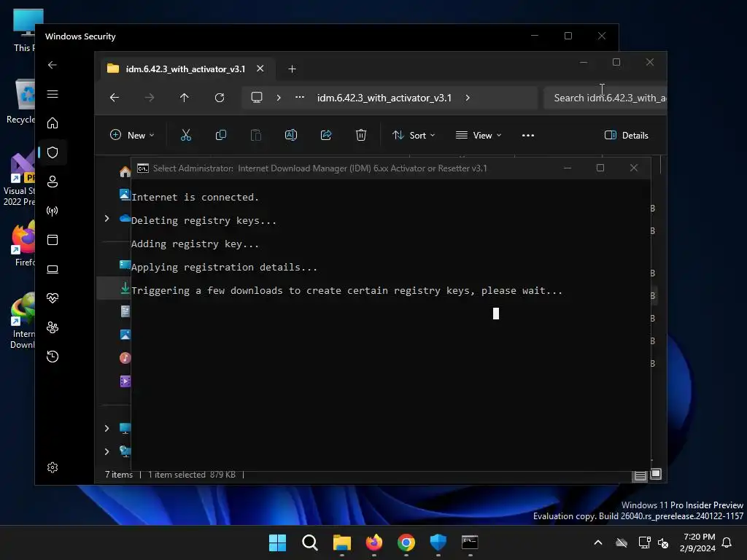Toggle Windows Security hamburger navigation menu
This screenshot has width=747, height=560.
click(x=53, y=94)
